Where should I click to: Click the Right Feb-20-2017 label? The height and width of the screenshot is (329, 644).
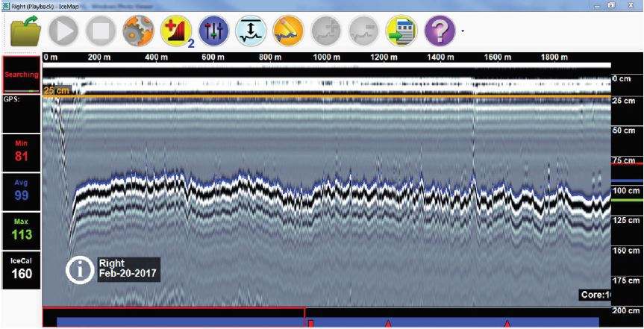pyautogui.click(x=128, y=269)
